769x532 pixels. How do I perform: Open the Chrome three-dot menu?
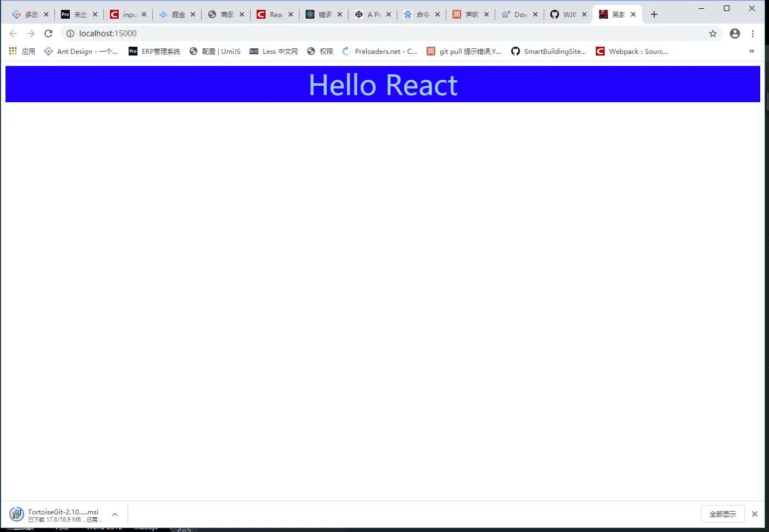[753, 34]
